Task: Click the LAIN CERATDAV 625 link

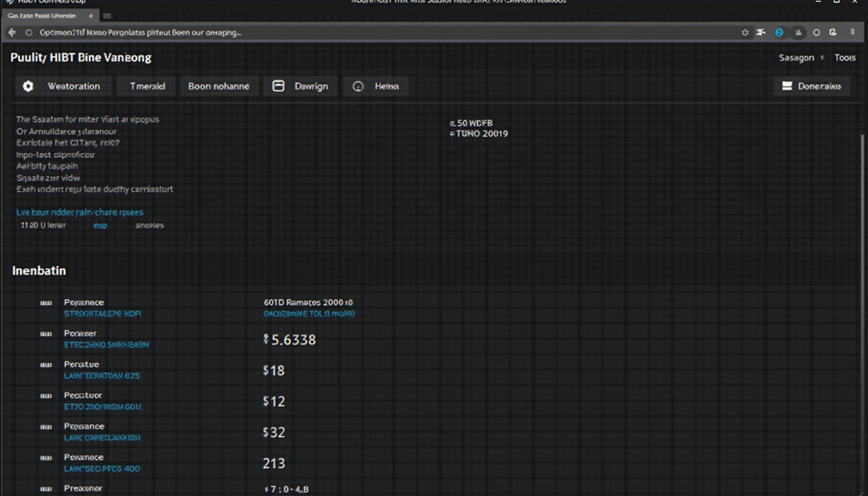Action: point(102,376)
